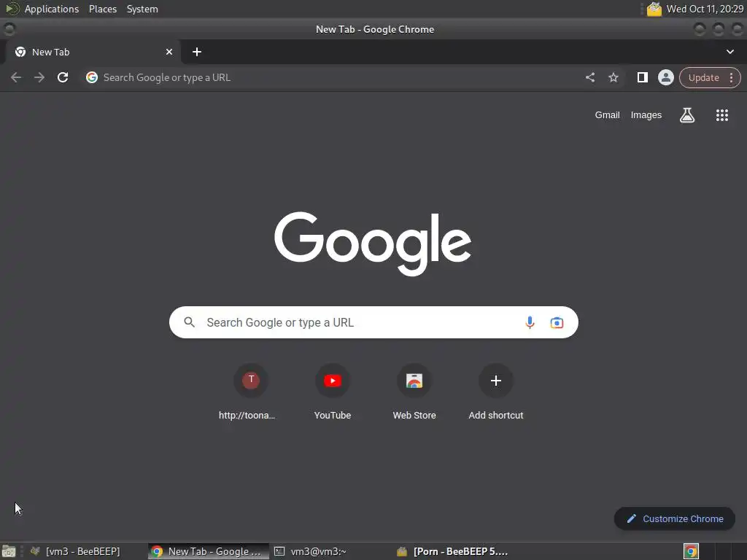Open the Web Store shortcut

tap(414, 392)
